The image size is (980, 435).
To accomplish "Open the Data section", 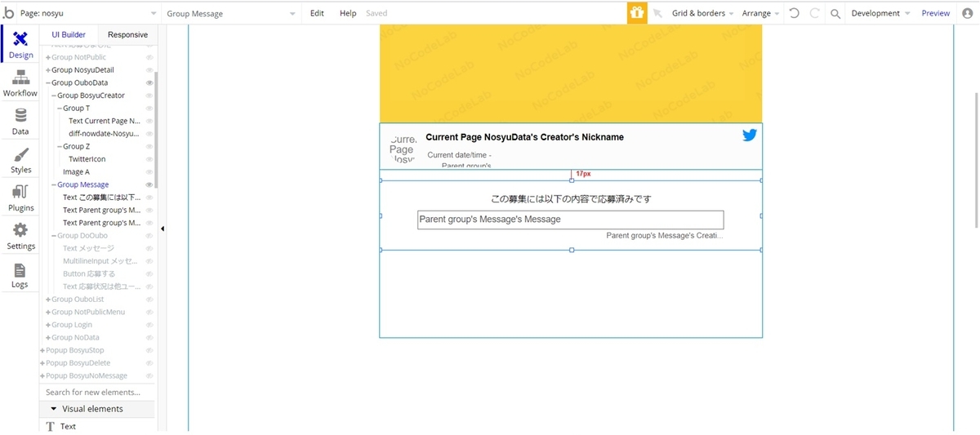I will tap(20, 122).
